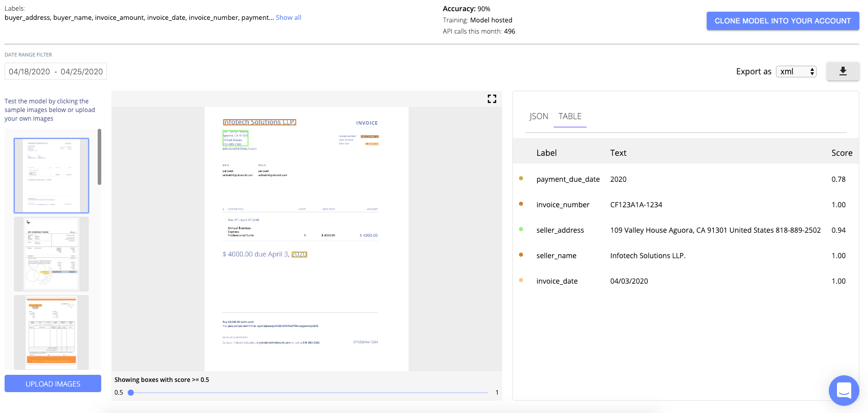Click the invoice_number row color dot
Screen dimensions: 868x413
tap(521, 204)
